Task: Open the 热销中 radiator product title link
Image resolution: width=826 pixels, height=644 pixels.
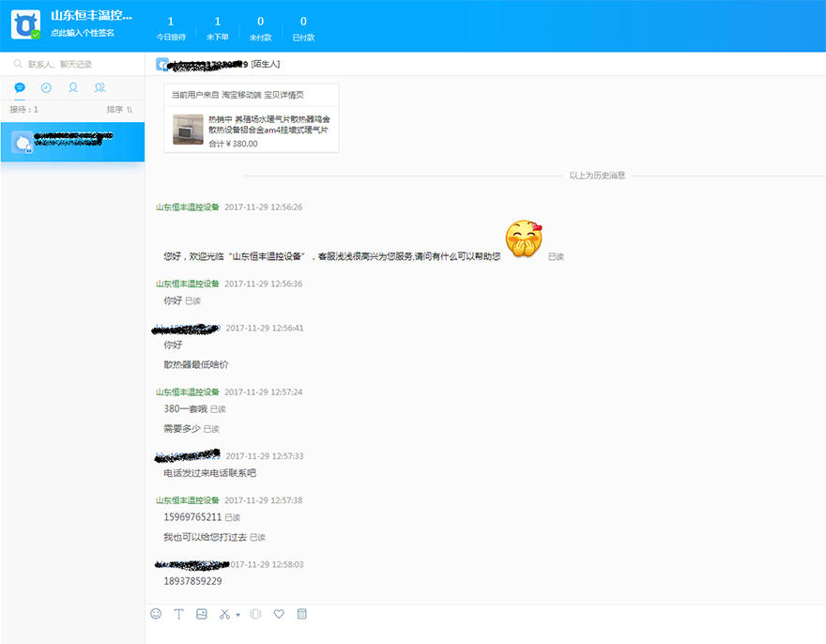Action: 268,125
